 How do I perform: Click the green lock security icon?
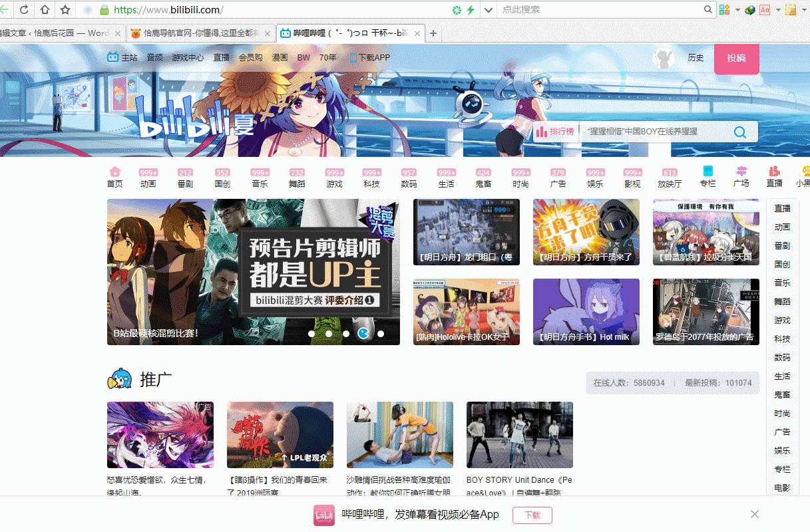104,10
